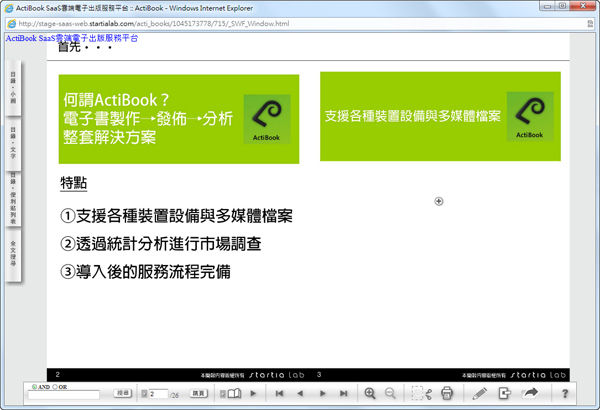Open the help question mark
Image resolution: width=600 pixels, height=410 pixels.
[565, 393]
